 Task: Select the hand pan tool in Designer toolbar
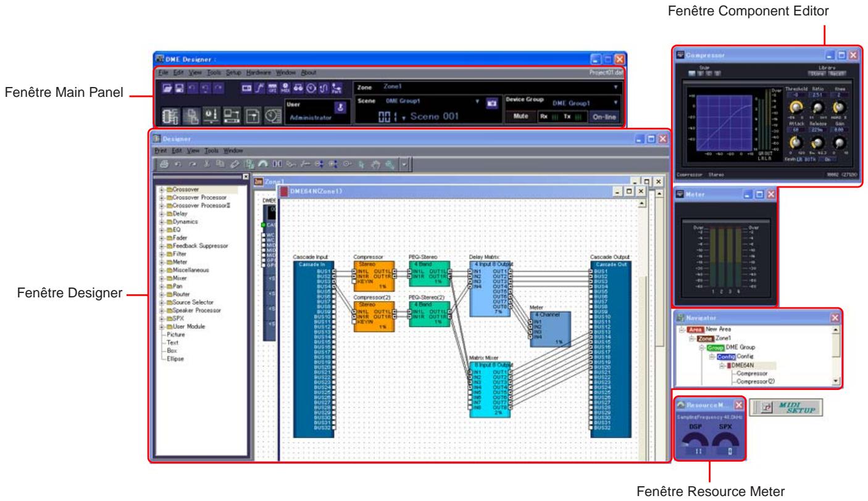(375, 164)
